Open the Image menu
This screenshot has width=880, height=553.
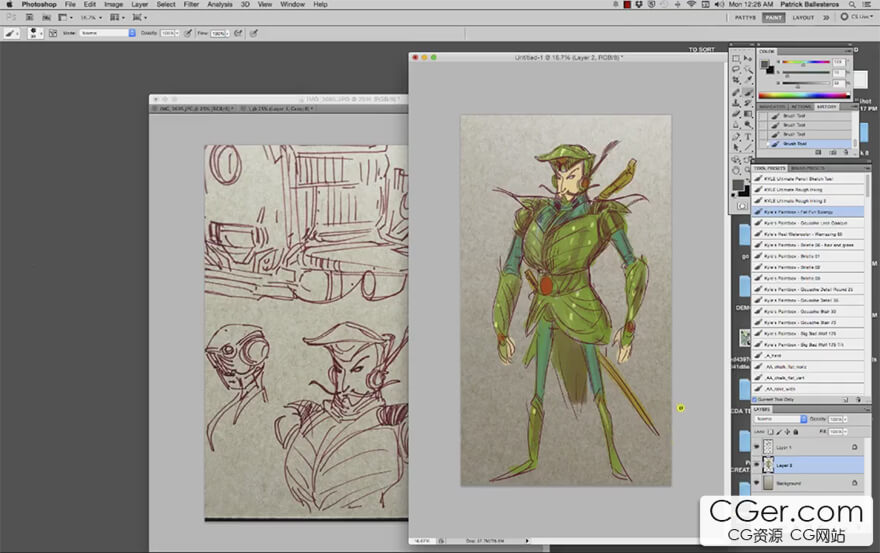point(113,4)
